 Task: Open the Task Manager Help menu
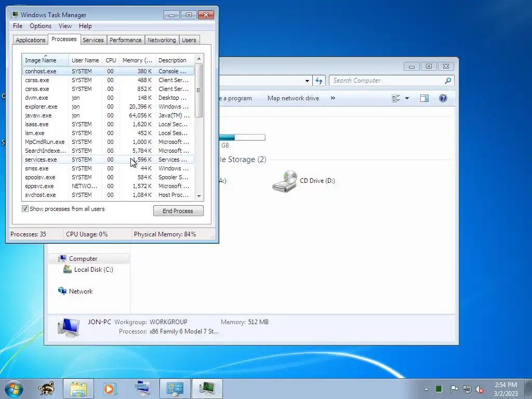85,26
